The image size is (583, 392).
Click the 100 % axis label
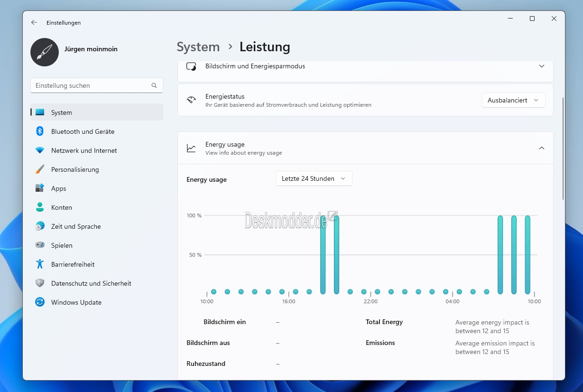click(194, 215)
